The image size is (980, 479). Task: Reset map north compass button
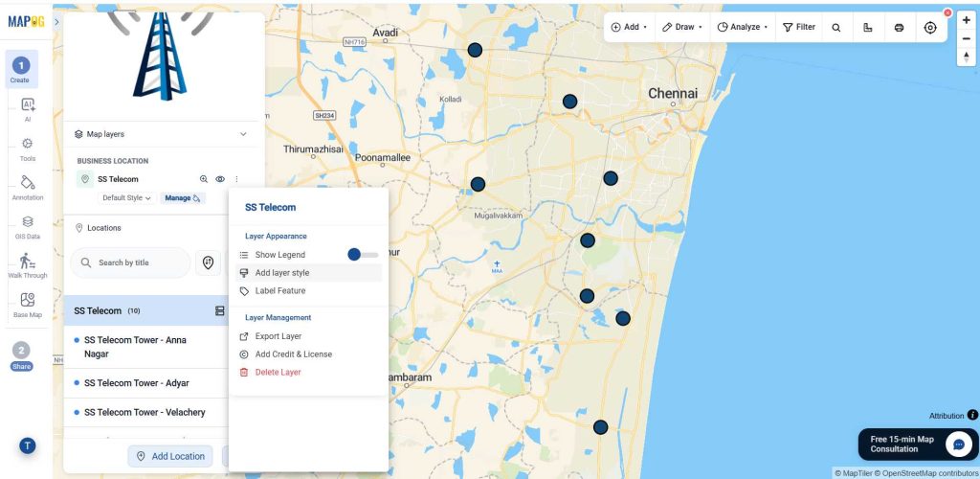pyautogui.click(x=967, y=57)
